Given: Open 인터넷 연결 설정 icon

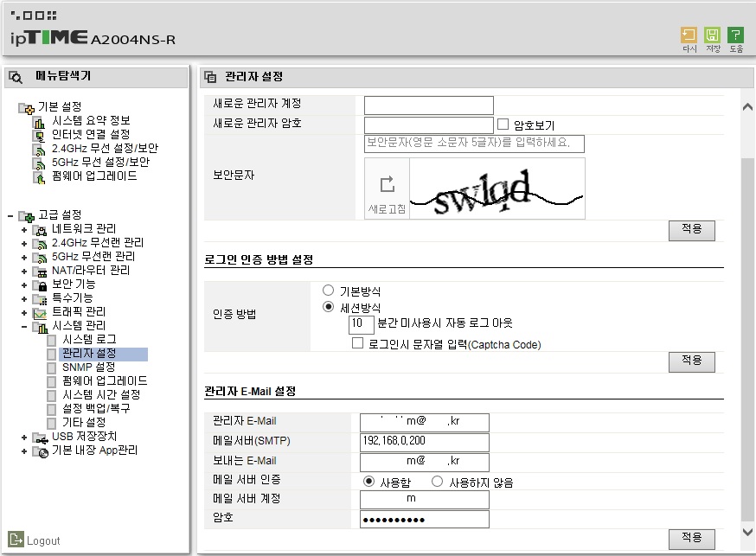Looking at the screenshot, I should click(x=39, y=137).
